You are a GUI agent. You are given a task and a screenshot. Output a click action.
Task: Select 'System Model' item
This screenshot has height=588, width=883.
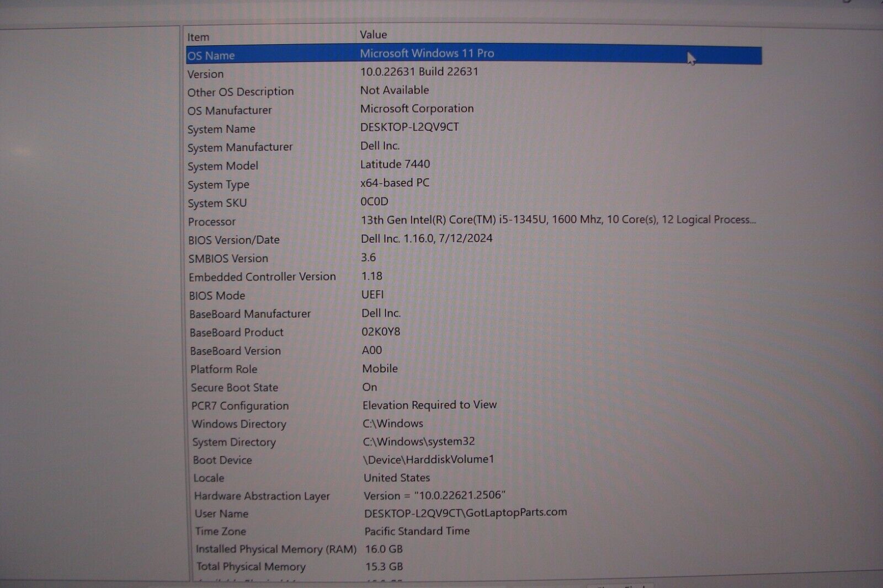pyautogui.click(x=223, y=166)
